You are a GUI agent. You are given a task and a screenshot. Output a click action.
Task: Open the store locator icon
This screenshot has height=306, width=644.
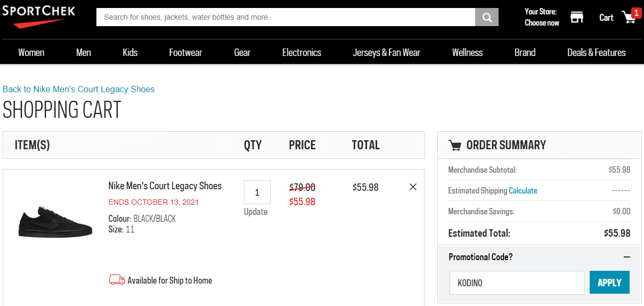click(577, 17)
